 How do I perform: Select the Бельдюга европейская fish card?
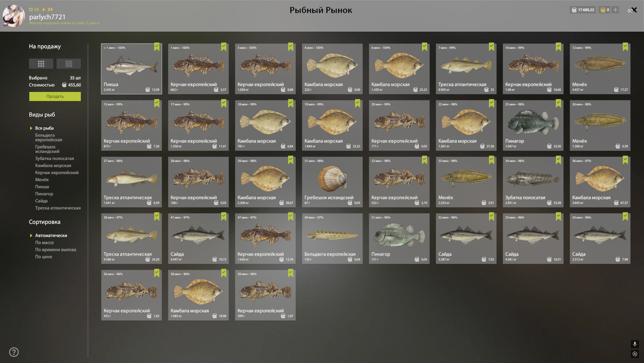point(332,238)
